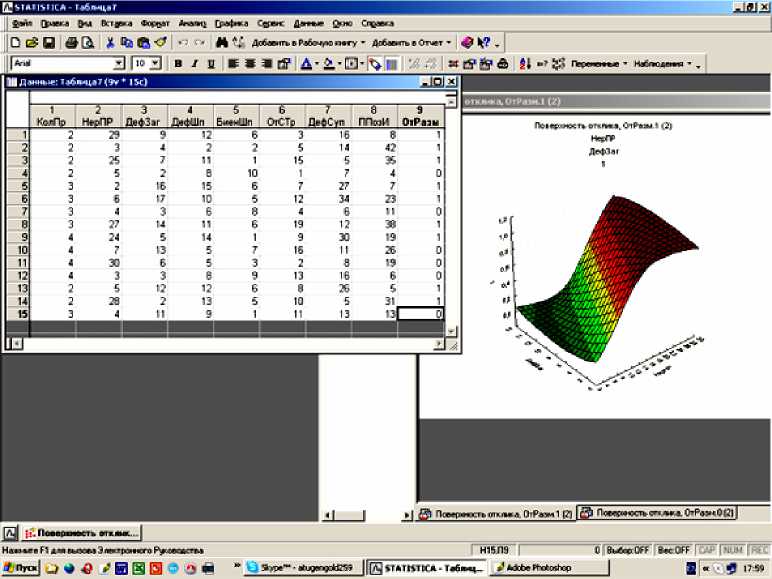This screenshot has width=772, height=579.
Task: Click the Open file folder icon
Action: point(32,43)
